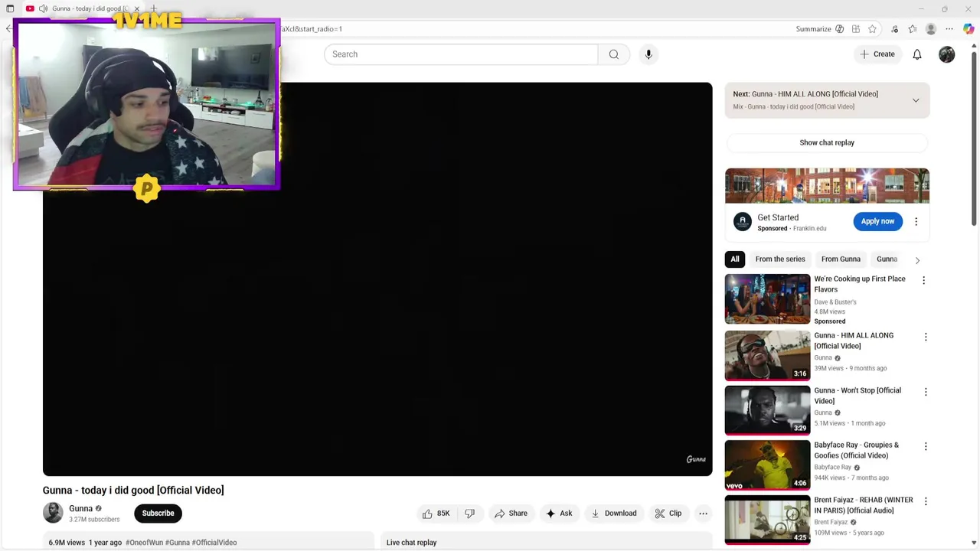
Task: Open menu for Brent Faiyaz REHAB video
Action: [x=926, y=501]
